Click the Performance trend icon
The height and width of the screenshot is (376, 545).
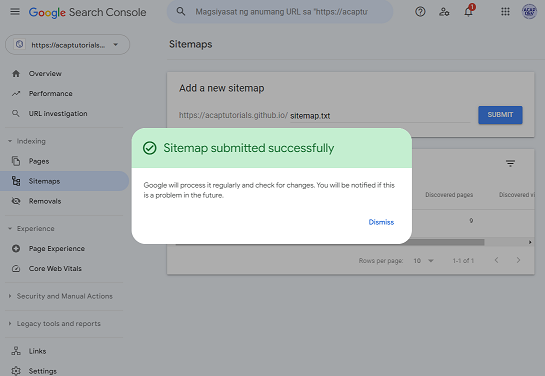[16, 93]
